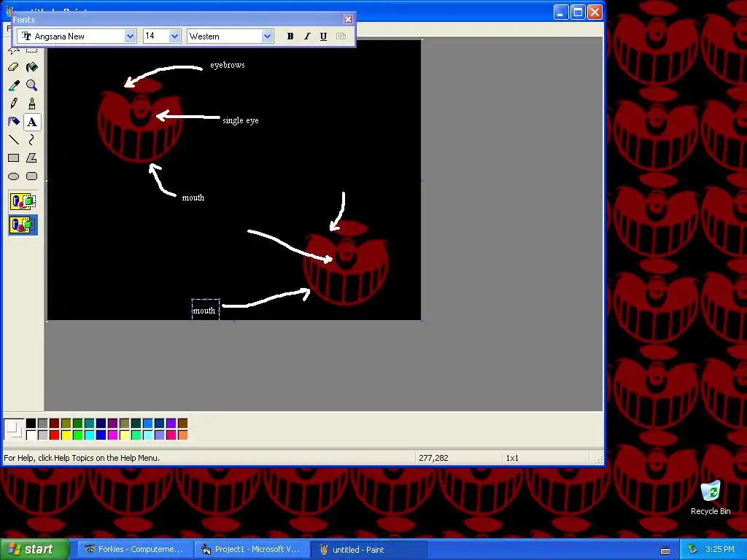Select the Fill With Color bucket tool
Screen dimensions: 747x560
pos(32,67)
